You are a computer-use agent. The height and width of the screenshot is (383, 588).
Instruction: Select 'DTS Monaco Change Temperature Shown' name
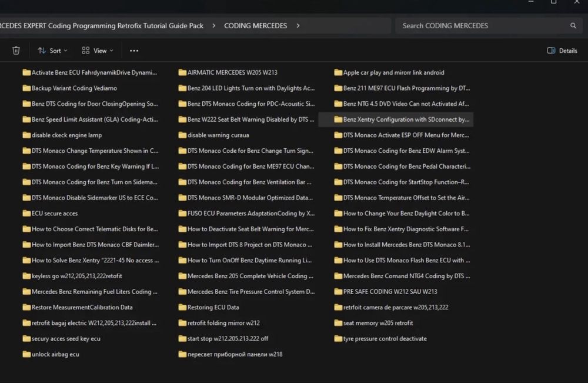click(x=95, y=151)
